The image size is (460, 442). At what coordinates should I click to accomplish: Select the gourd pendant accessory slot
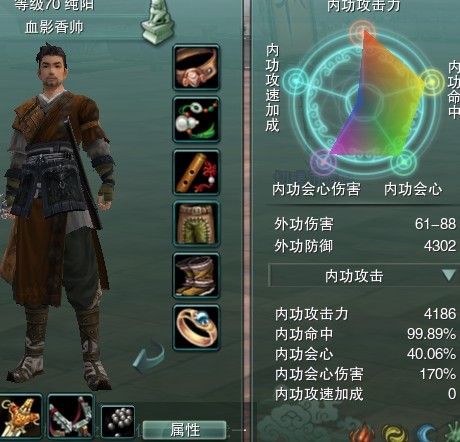point(196,120)
